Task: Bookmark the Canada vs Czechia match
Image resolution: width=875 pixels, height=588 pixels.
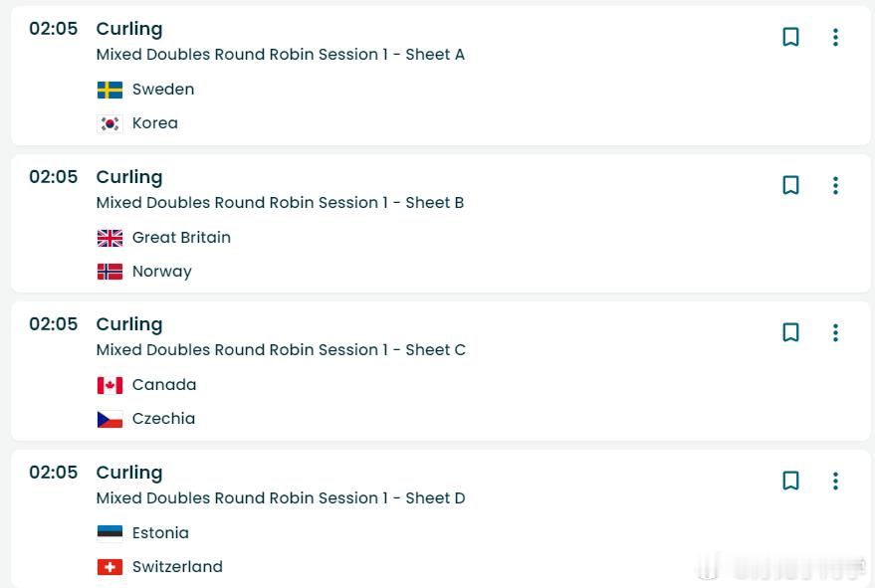Action: pyautogui.click(x=790, y=332)
